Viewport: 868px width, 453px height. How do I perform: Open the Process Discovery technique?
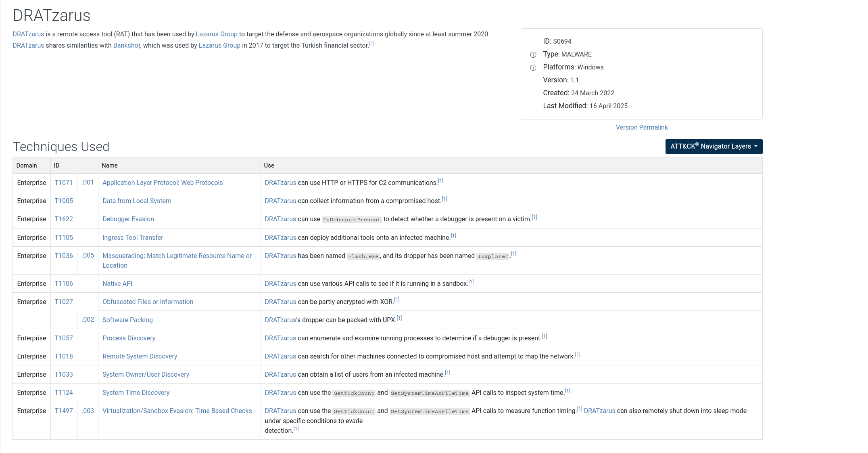click(x=129, y=338)
